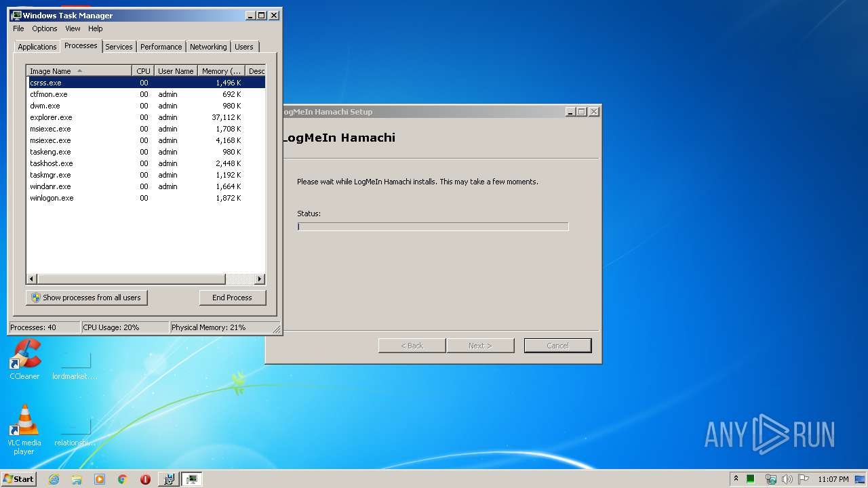Viewport: 868px width, 488px height.
Task: Click CPU Usage status bar entry
Action: (x=125, y=327)
